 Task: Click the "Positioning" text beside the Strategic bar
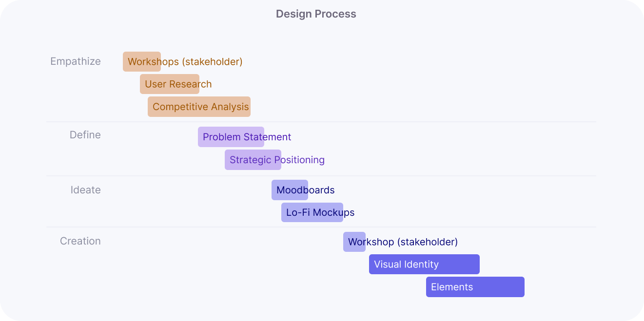pos(299,160)
